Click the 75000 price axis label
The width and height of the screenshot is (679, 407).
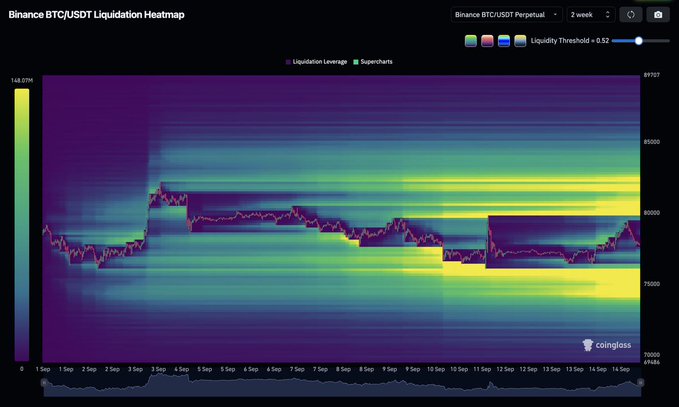(652, 284)
